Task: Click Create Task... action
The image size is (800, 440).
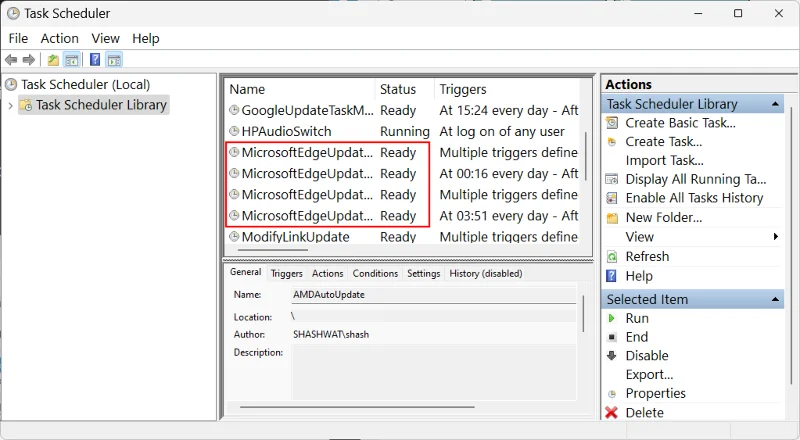Action: pos(664,142)
